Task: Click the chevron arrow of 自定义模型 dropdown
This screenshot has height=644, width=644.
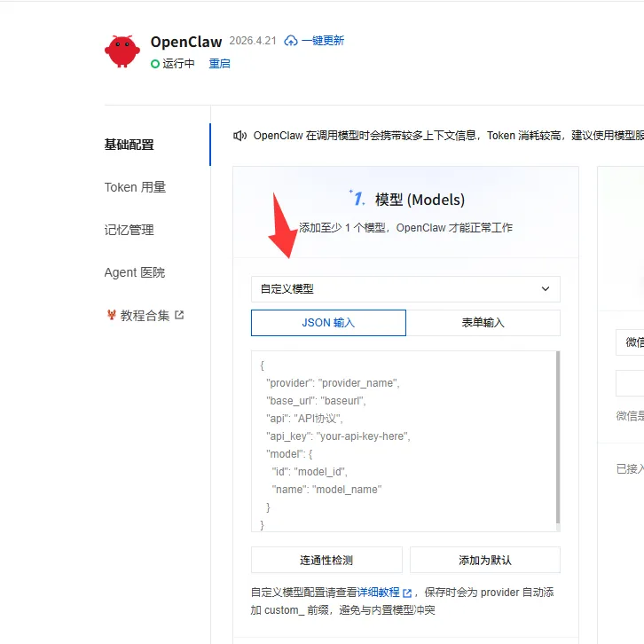Action: pos(545,288)
